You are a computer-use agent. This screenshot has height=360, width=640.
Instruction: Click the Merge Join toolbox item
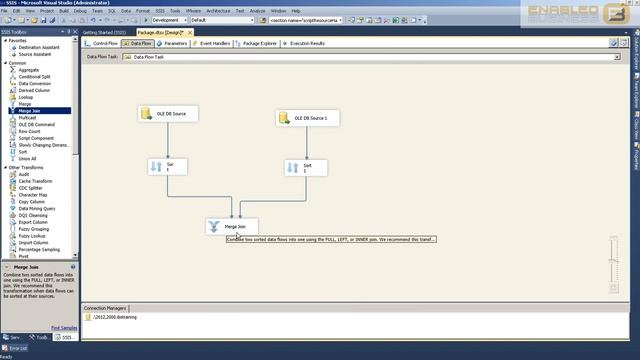click(29, 111)
